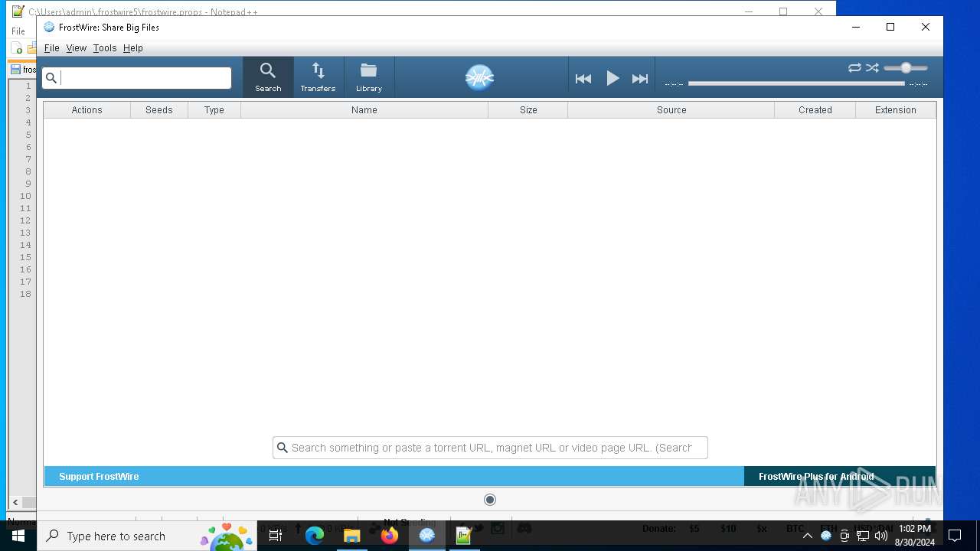The width and height of the screenshot is (980, 551).
Task: Sort results by Size column
Action: (x=528, y=110)
